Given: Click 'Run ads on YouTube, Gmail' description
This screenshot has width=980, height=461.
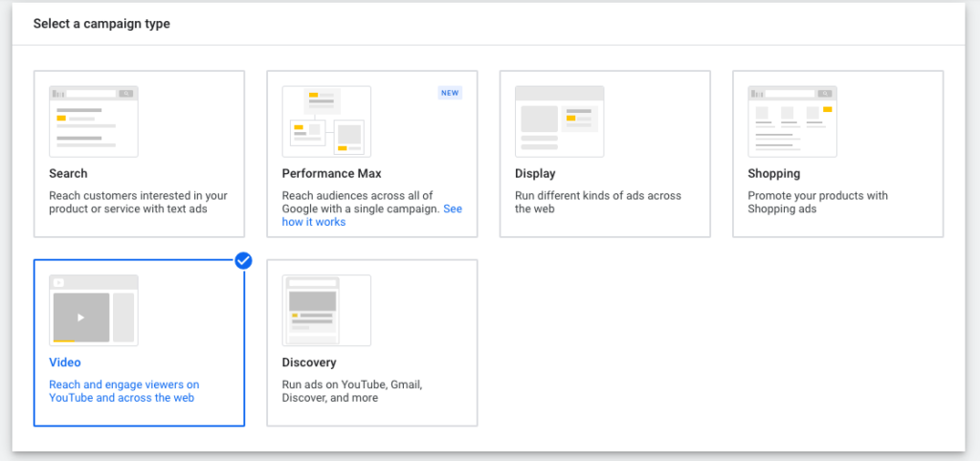Looking at the screenshot, I should tap(352, 391).
